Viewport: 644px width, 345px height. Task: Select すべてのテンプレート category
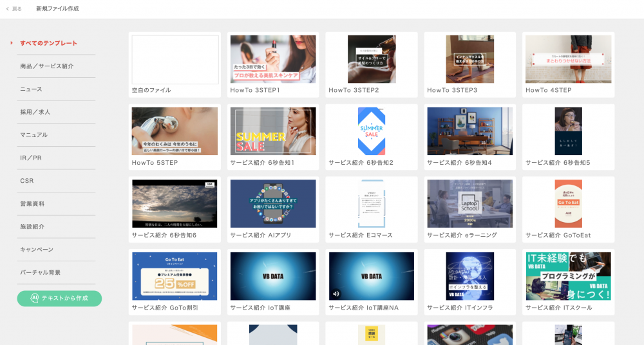[x=48, y=43]
